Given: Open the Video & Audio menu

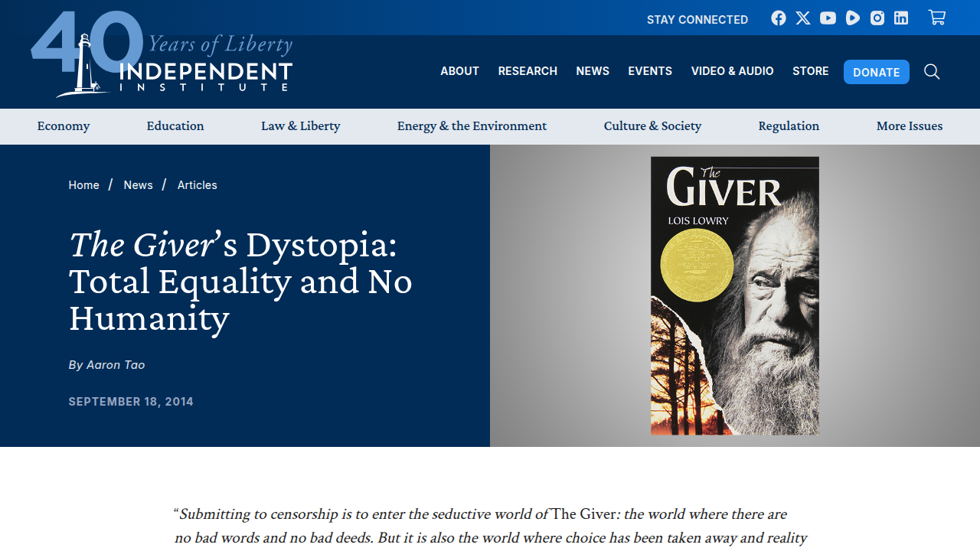Looking at the screenshot, I should pyautogui.click(x=732, y=71).
